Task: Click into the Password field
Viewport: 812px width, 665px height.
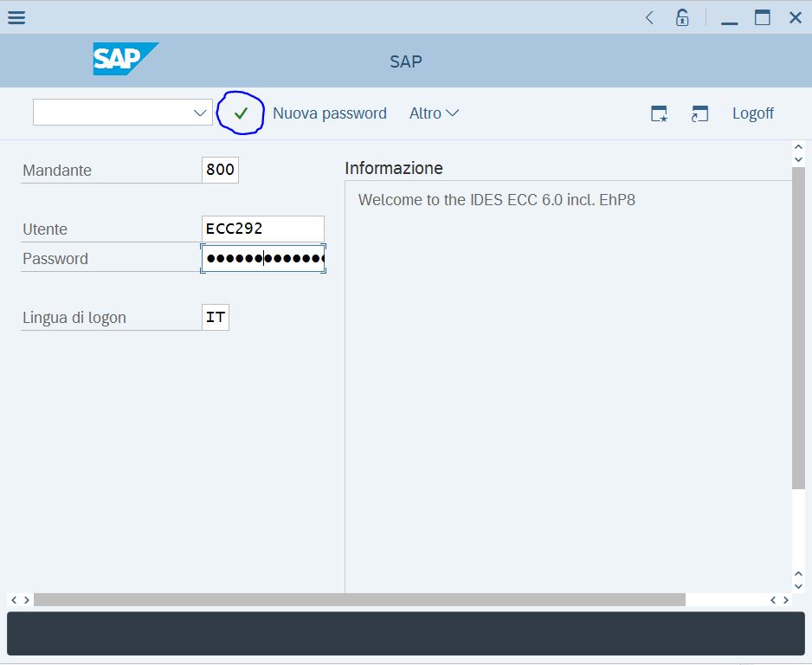Action: tap(263, 258)
